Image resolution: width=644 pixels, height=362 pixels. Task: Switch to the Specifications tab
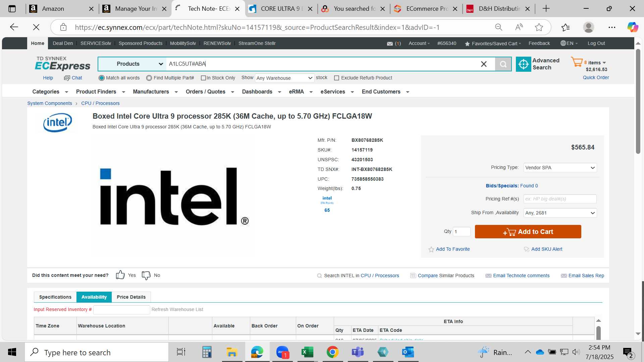[x=55, y=297]
